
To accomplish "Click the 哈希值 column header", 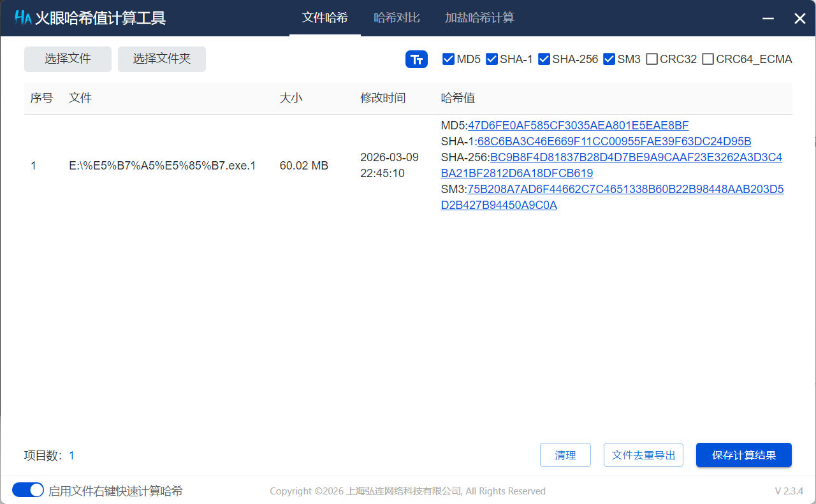I will (458, 98).
